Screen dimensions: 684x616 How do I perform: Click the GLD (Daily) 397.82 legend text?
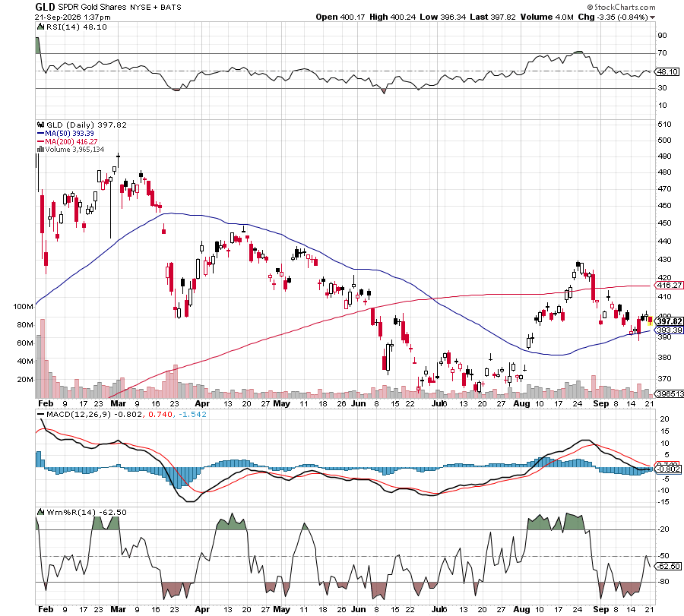[x=87, y=125]
